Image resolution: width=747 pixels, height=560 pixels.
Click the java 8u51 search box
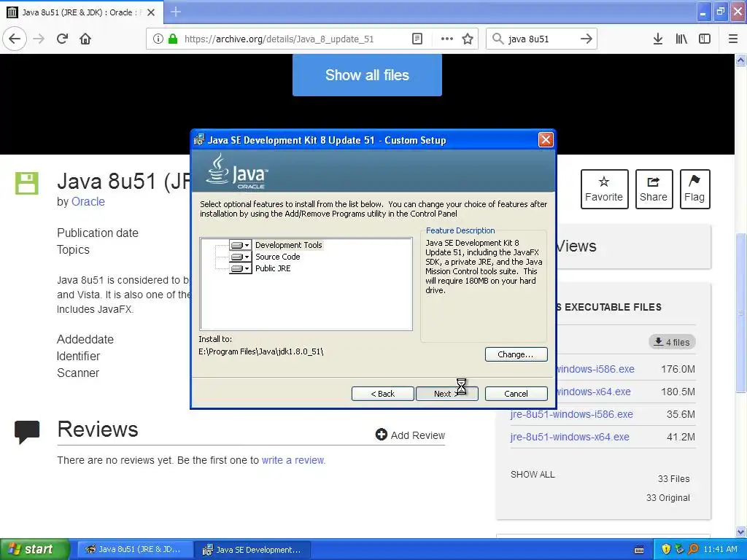(542, 39)
